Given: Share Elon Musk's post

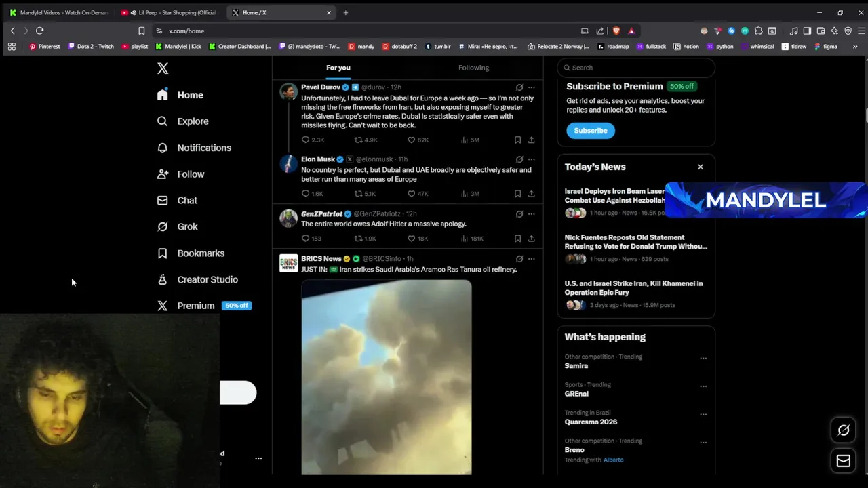Looking at the screenshot, I should point(532,194).
